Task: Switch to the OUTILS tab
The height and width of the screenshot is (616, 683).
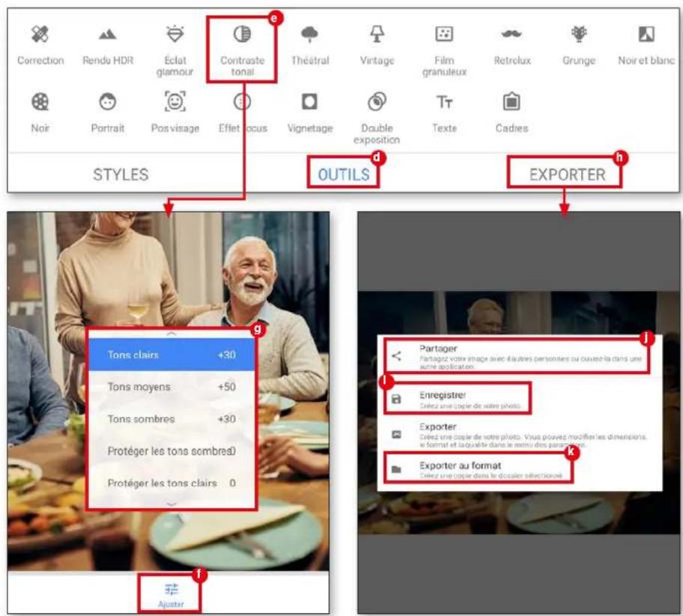Action: coord(344,174)
